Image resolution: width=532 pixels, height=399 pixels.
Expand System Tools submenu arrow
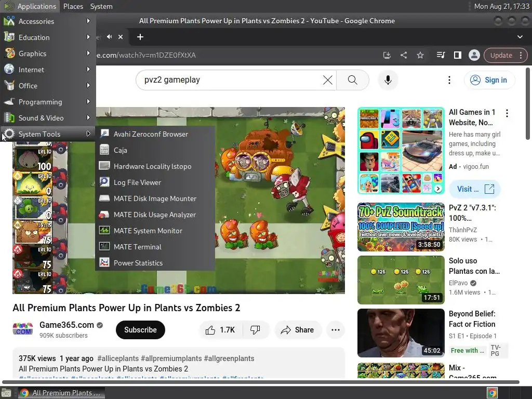[88, 134]
